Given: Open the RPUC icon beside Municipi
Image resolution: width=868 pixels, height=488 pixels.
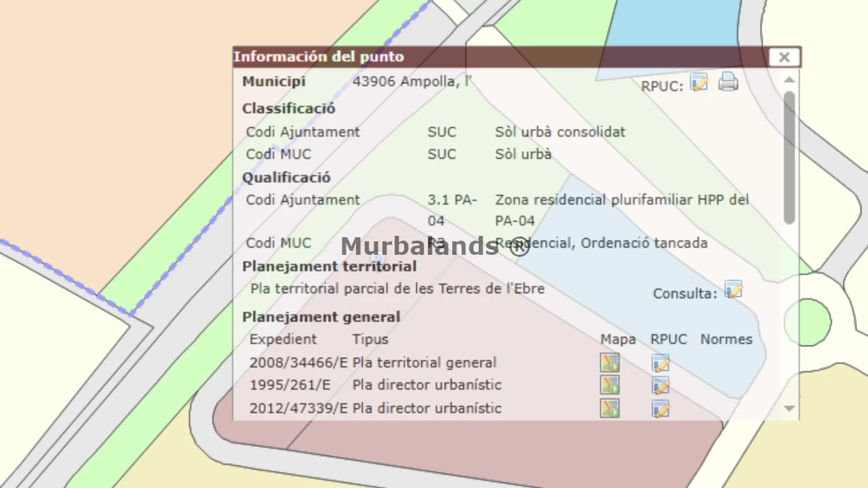Looking at the screenshot, I should pos(699,83).
